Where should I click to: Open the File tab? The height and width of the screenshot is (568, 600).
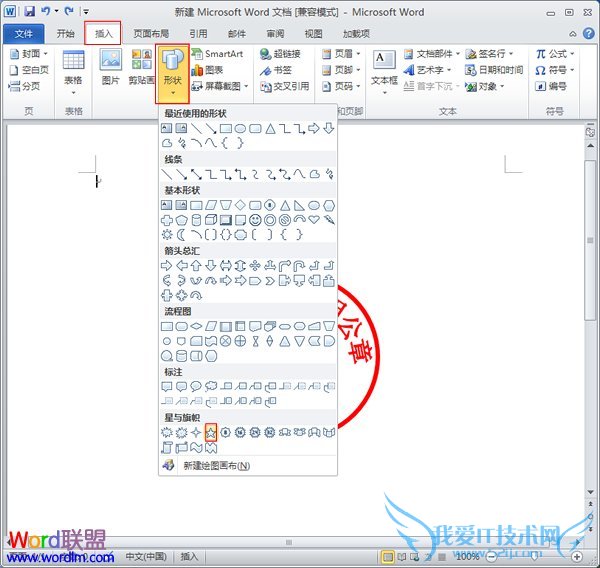[x=24, y=34]
